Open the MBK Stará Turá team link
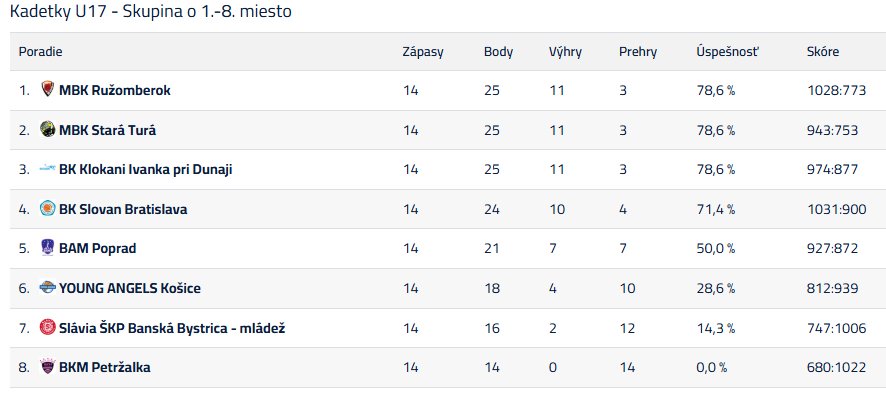The height and width of the screenshot is (409, 886). (108, 130)
